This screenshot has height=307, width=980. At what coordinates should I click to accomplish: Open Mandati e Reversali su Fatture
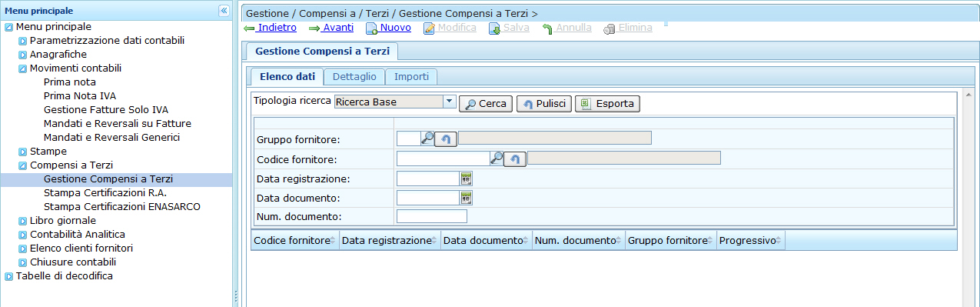pos(118,123)
